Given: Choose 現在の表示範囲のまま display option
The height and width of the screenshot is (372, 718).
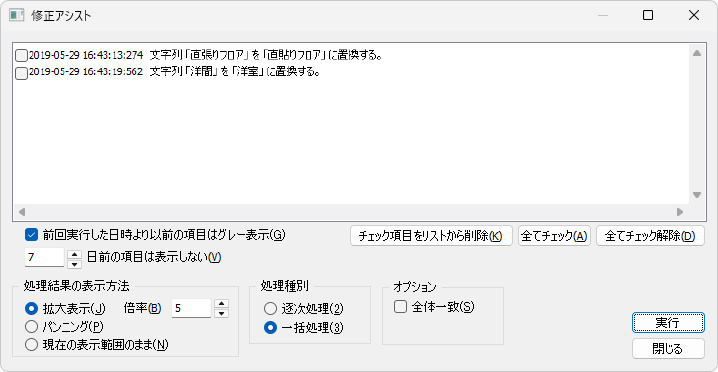Looking at the screenshot, I should click(31, 345).
